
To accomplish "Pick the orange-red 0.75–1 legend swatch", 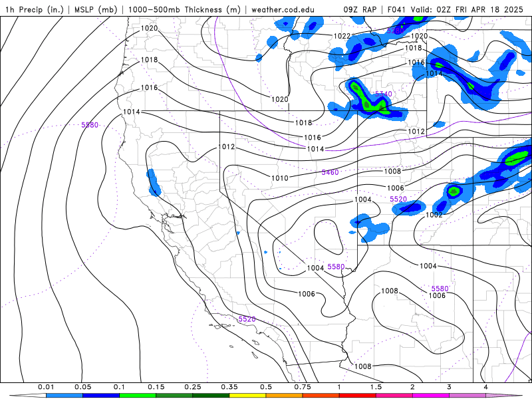I will 321,396.
